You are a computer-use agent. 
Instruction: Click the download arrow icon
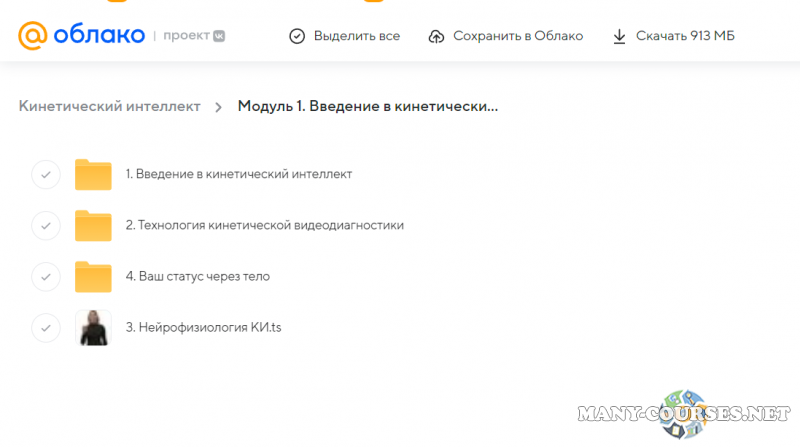[619, 36]
